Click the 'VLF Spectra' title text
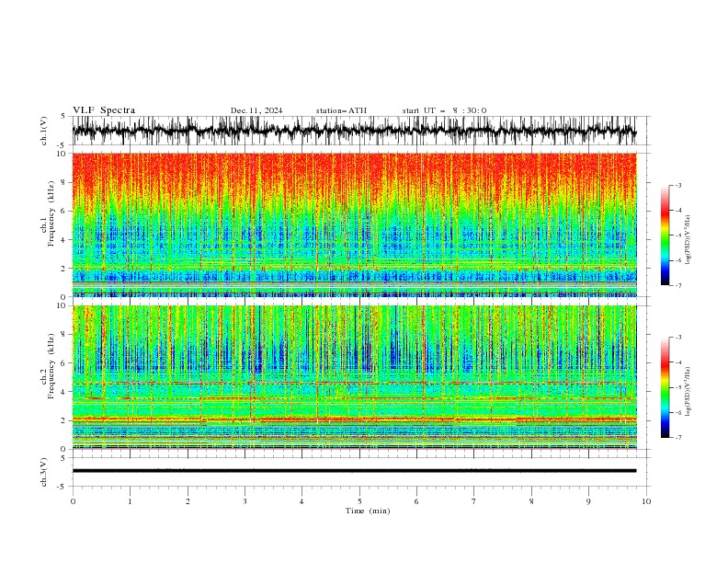Image resolution: width=728 pixels, height=563 pixels. 104,110
